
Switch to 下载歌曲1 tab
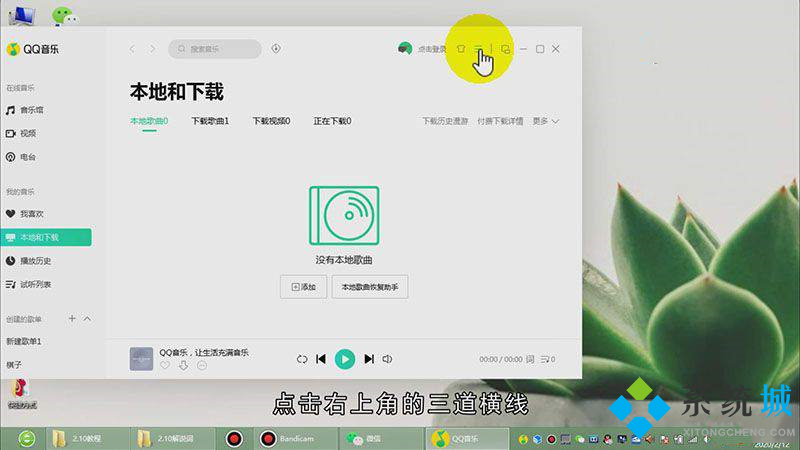(x=210, y=121)
